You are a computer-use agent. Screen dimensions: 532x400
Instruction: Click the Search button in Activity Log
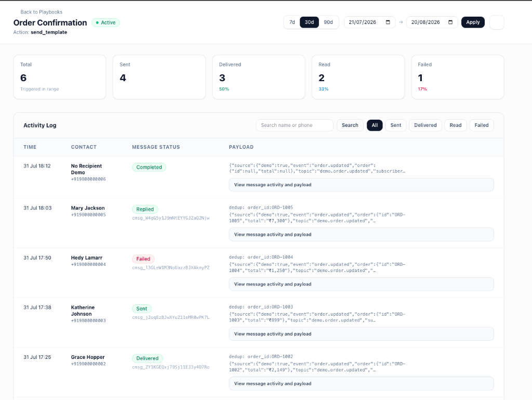[350, 125]
